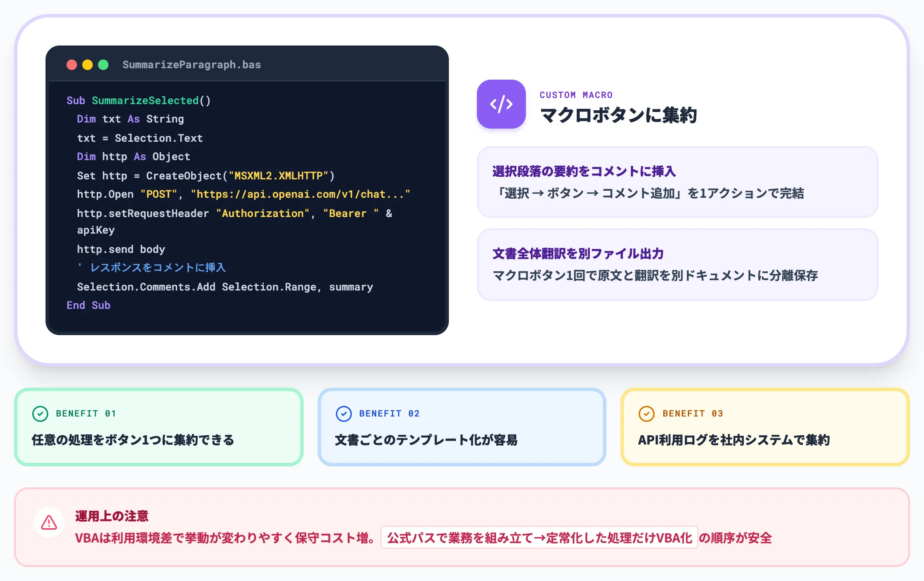Click the VBAは利用環境差で挙動が変わりやすく sentence
Image resolution: width=924 pixels, height=581 pixels.
(x=225, y=538)
